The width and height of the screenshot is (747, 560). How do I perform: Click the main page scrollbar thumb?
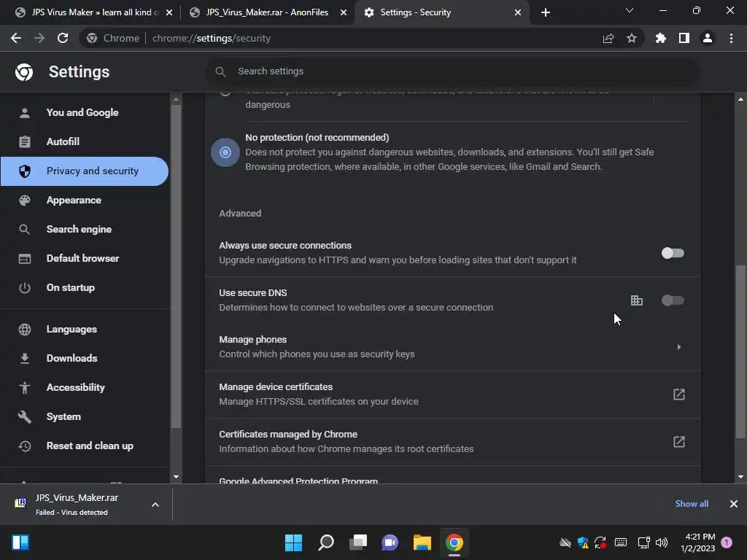740,351
